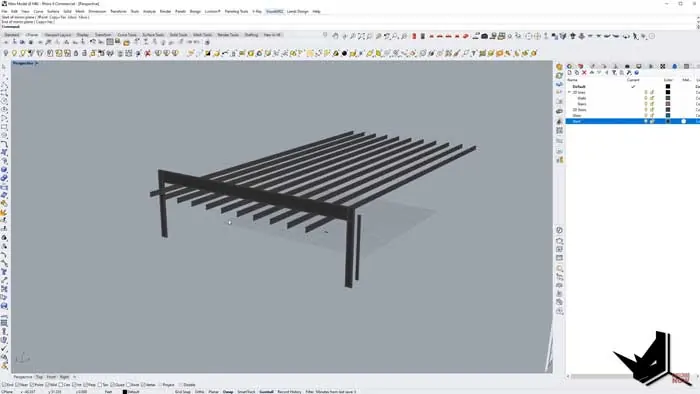The width and height of the screenshot is (700, 394).
Task: Toggle Quad object snap checkbox
Action: [x=113, y=385]
